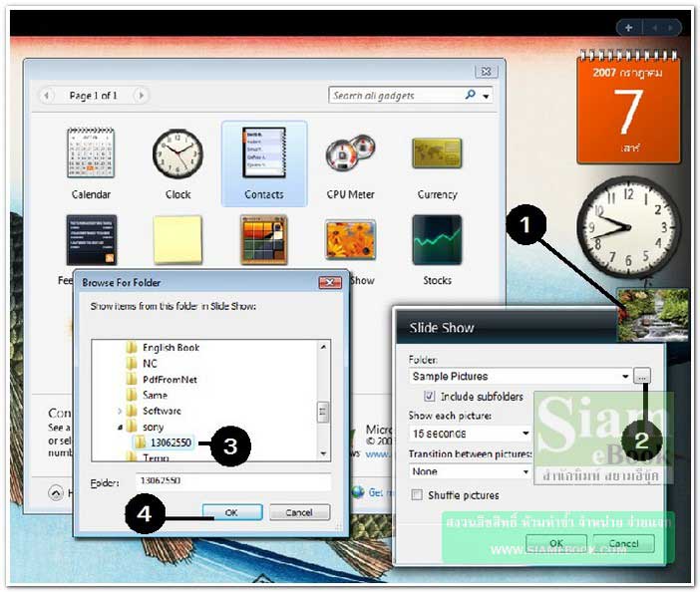
Task: Confirm Browse For Folder with OK
Action: pyautogui.click(x=231, y=512)
